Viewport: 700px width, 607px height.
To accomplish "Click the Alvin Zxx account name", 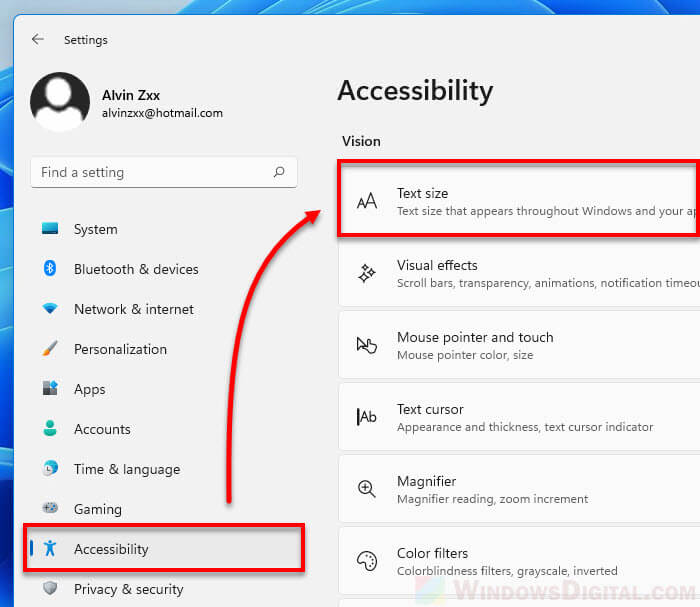I will click(x=131, y=95).
